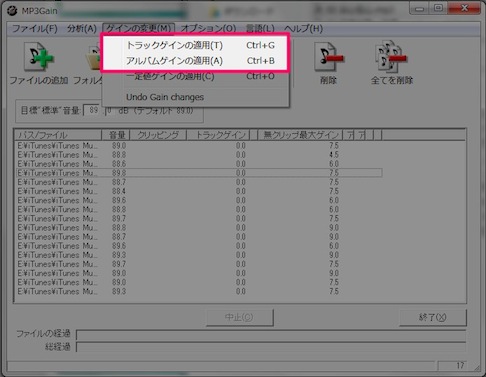Screen dimensions: 486x377
Task: Select the file row with volume 89.8
Action: click(x=199, y=173)
